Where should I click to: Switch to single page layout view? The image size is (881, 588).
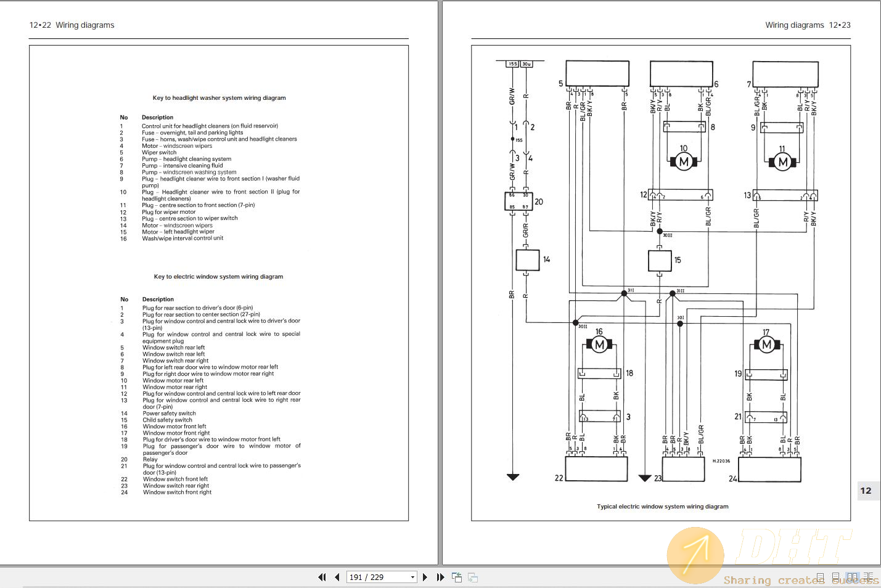pos(820,578)
